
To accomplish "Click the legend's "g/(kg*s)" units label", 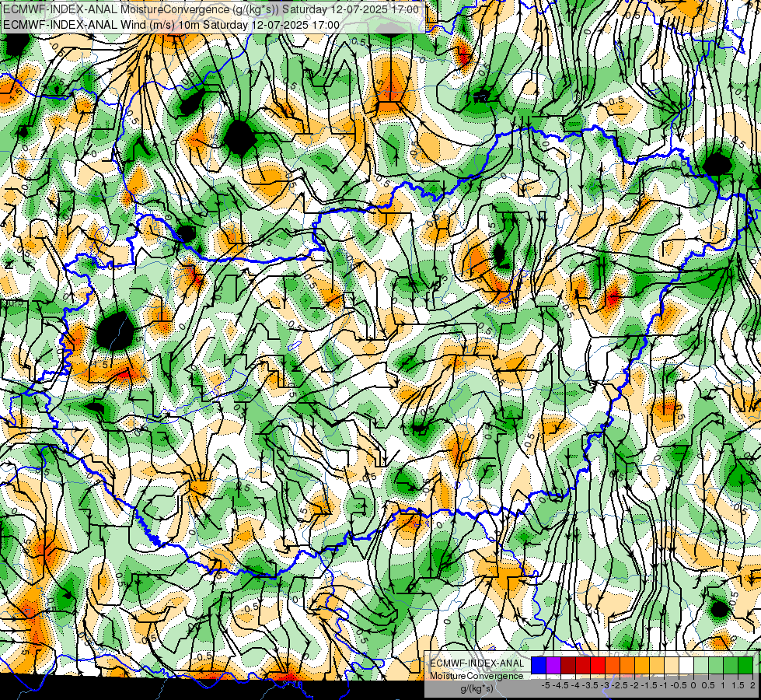I will (476, 689).
